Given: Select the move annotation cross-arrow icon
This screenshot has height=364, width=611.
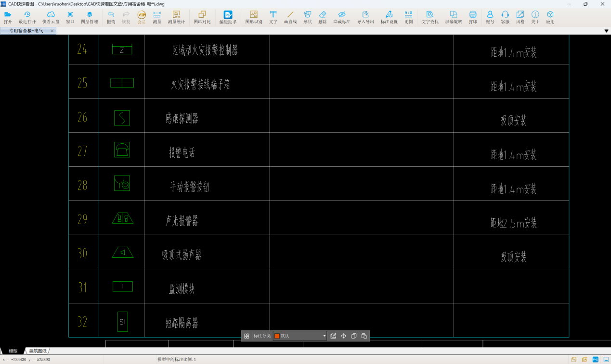Looking at the screenshot, I should click(x=343, y=336).
